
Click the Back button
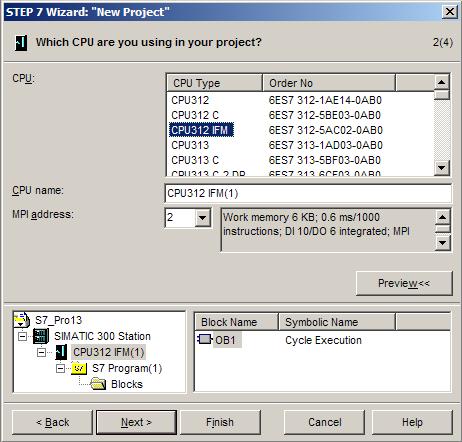tap(52, 422)
